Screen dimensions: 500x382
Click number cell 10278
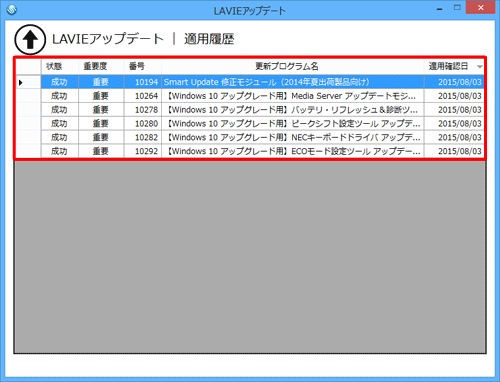143,110
